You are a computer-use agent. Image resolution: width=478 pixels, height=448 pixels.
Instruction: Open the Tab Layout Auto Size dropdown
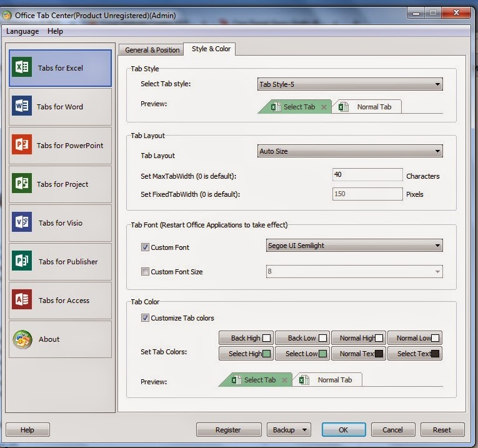(x=350, y=151)
